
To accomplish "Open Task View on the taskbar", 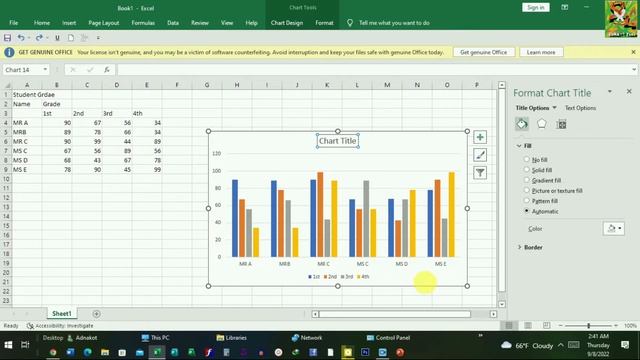I will point(25,345).
